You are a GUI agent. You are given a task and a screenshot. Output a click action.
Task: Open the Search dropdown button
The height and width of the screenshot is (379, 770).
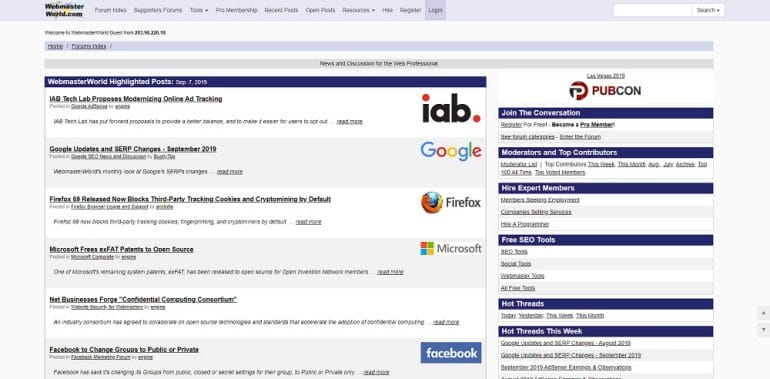708,10
